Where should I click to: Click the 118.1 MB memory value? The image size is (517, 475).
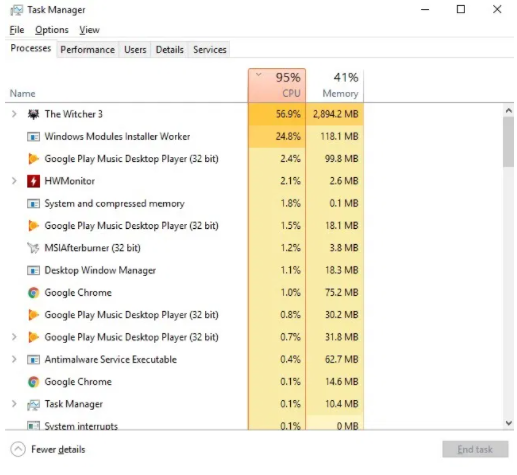click(x=339, y=137)
